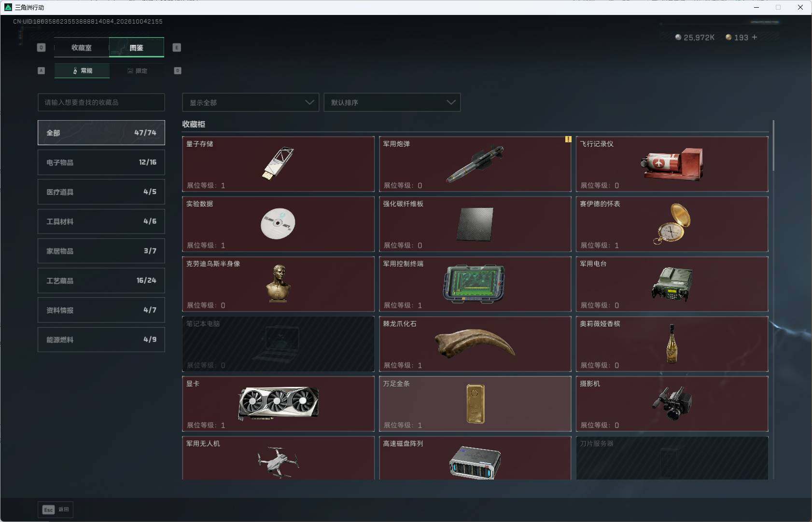
Task: Click the E key next-tab hint
Action: (177, 47)
